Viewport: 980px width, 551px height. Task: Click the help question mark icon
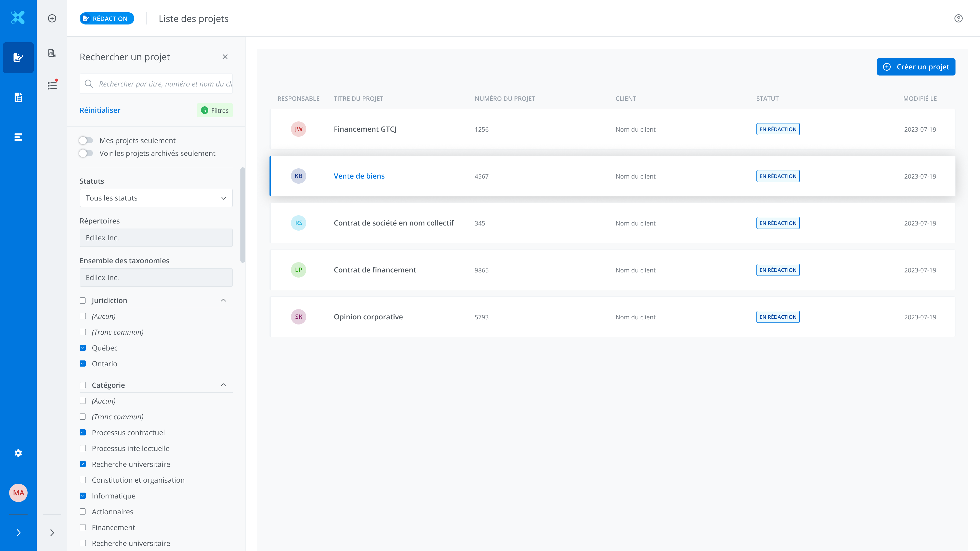(958, 18)
